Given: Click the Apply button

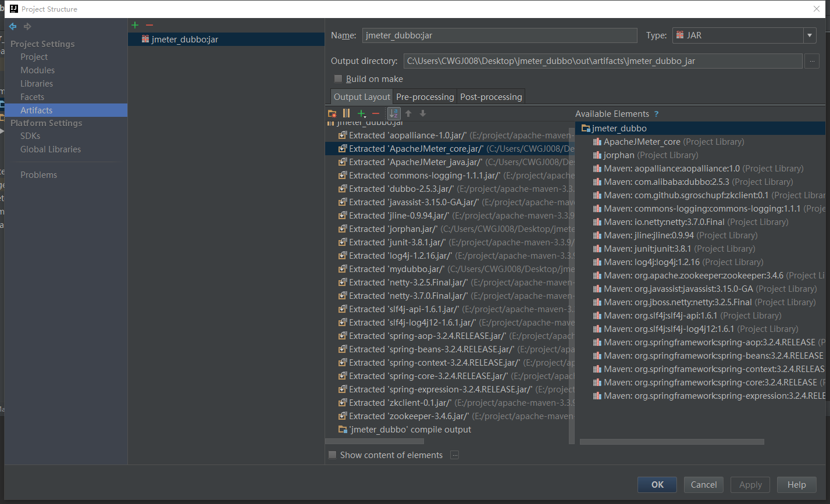Looking at the screenshot, I should click(750, 485).
